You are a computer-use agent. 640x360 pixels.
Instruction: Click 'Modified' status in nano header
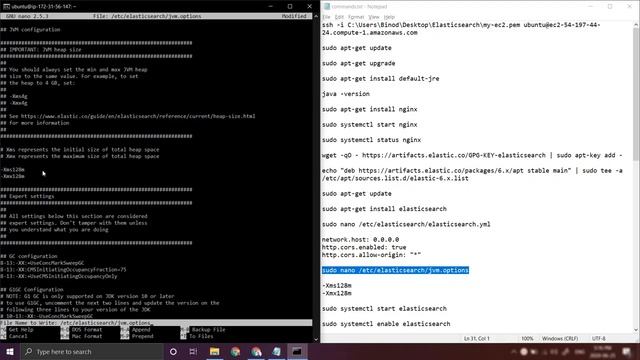pos(294,16)
